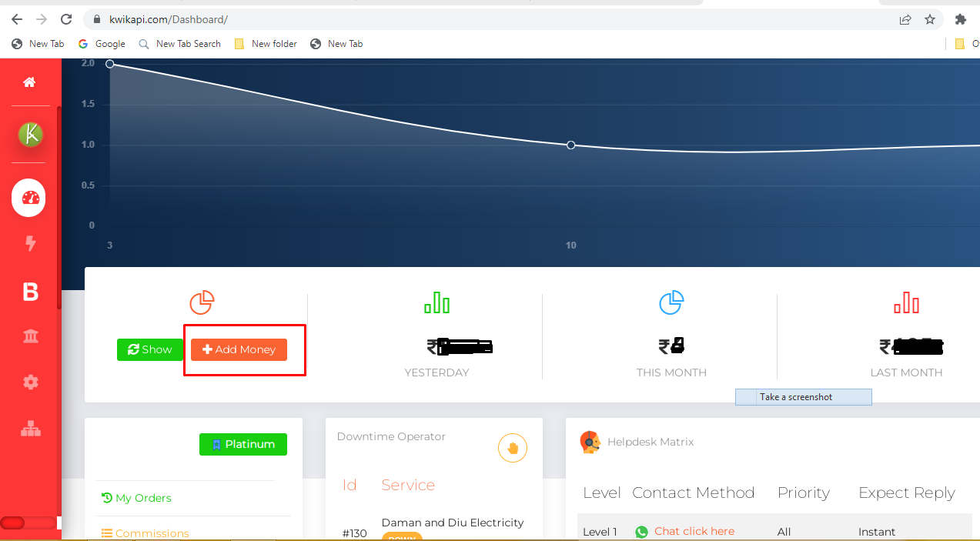Screen dimensions: 980x541
Task: Open the bank building sidebar icon
Action: click(x=30, y=336)
